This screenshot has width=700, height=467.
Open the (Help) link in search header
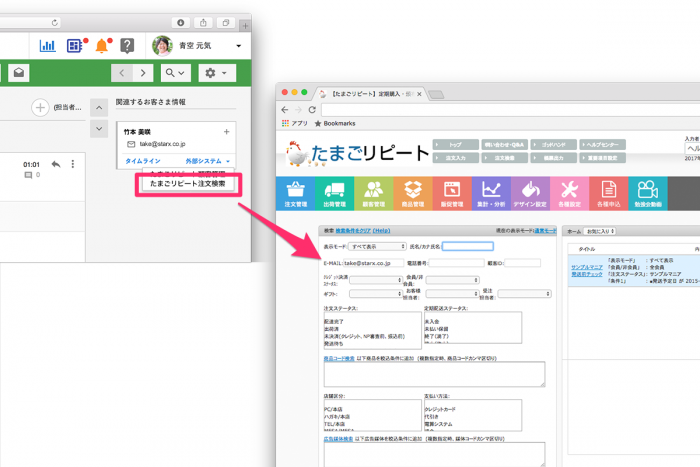click(381, 231)
